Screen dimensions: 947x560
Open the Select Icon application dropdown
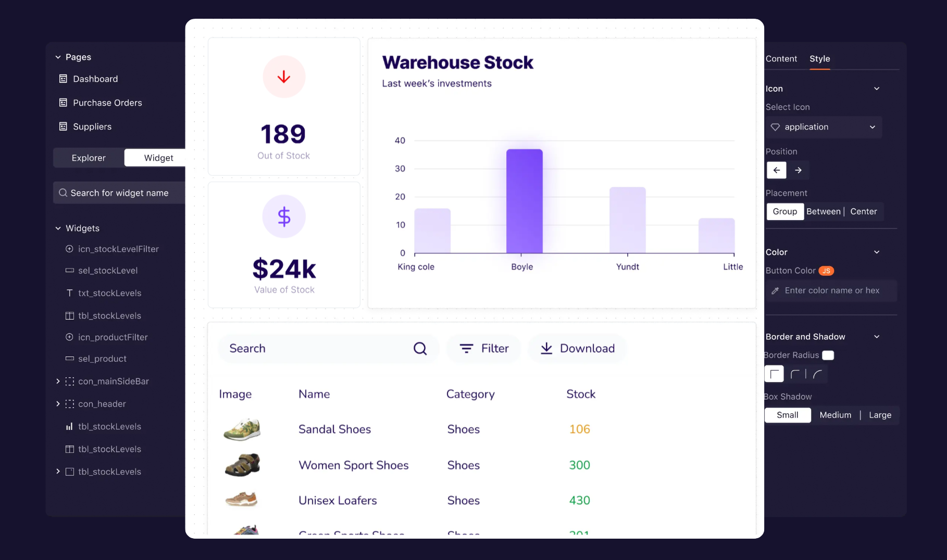(x=823, y=127)
